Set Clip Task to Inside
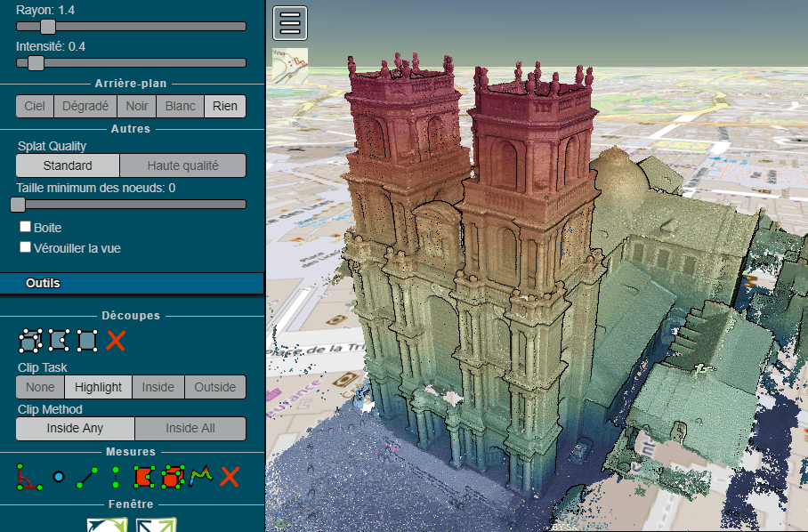 pyautogui.click(x=158, y=387)
